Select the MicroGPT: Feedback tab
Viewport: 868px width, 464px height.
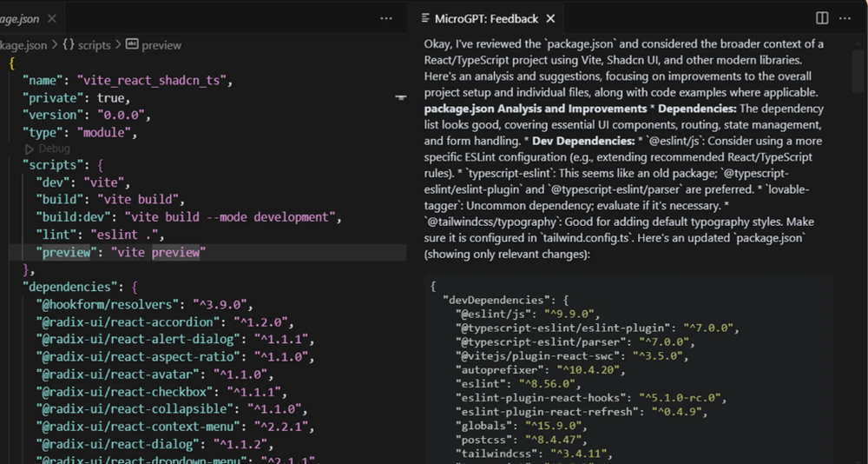pos(486,19)
